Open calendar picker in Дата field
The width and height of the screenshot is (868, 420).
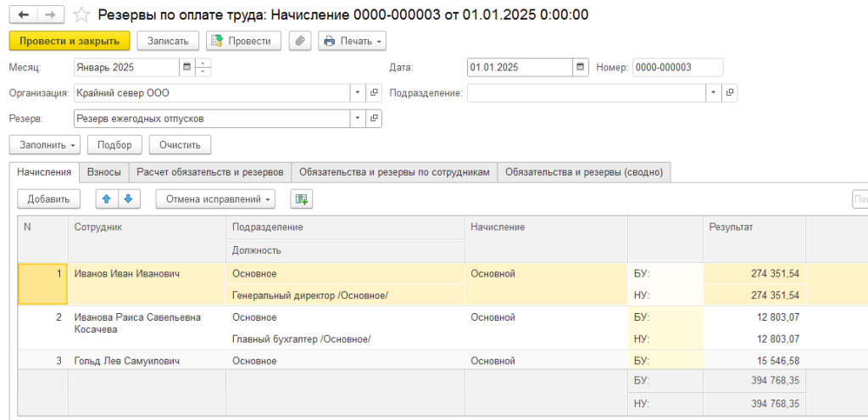point(580,67)
